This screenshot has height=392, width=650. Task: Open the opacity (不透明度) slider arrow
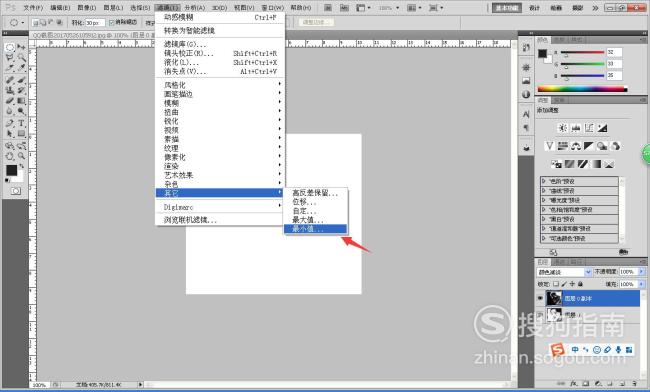(641, 271)
